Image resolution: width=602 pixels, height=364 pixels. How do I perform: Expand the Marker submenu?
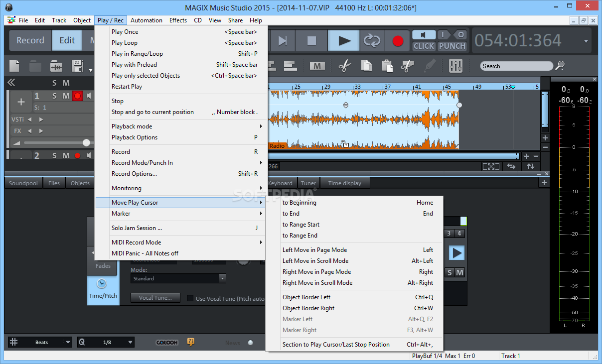181,214
